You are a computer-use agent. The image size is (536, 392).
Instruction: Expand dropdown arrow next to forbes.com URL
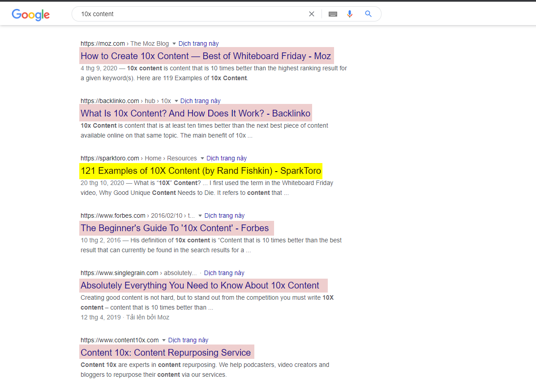200,216
